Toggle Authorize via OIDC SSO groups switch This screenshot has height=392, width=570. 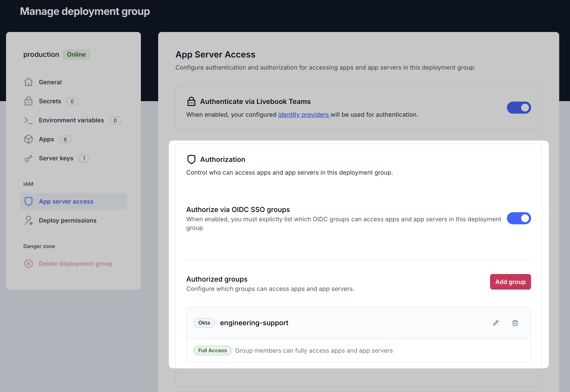click(x=519, y=218)
